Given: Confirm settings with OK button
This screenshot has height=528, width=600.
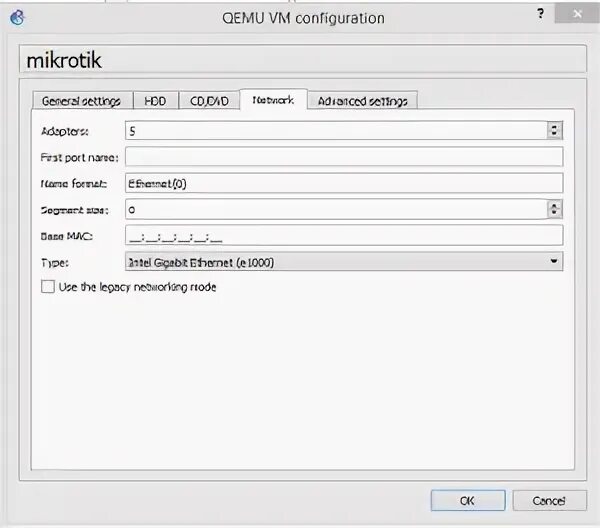Looking at the screenshot, I should tap(468, 500).
